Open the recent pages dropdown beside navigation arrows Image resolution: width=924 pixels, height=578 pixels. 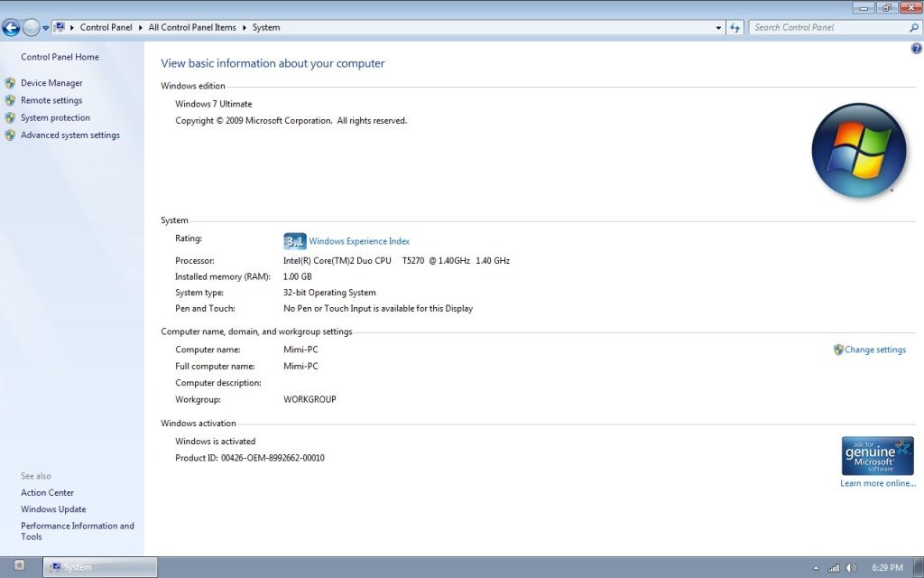coord(45,28)
